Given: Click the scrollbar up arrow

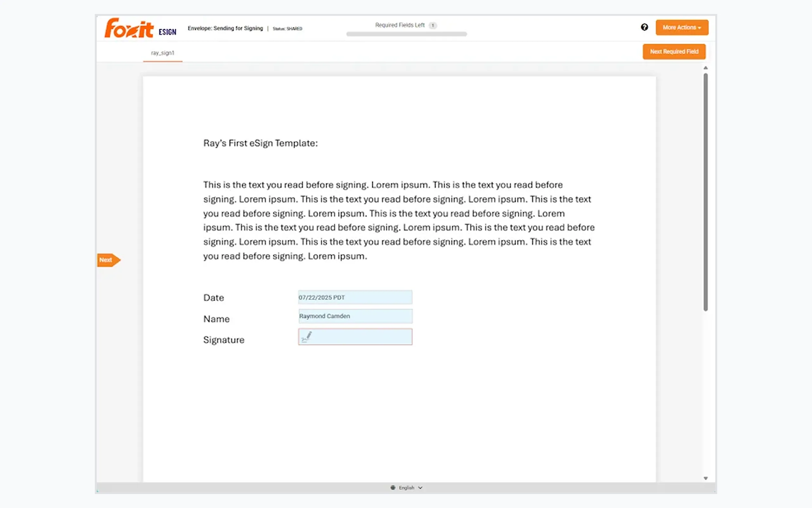Looking at the screenshot, I should point(705,68).
